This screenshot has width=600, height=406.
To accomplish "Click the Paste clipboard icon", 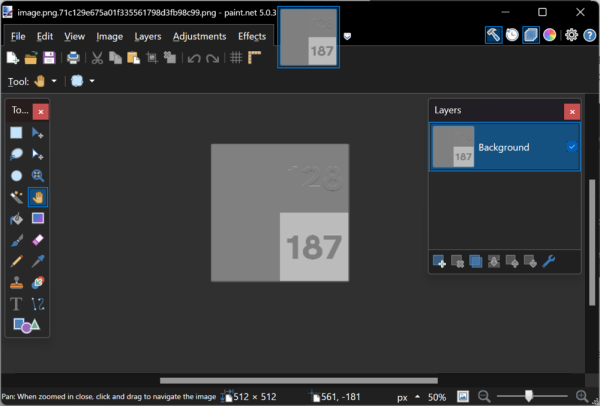I will (x=133, y=58).
